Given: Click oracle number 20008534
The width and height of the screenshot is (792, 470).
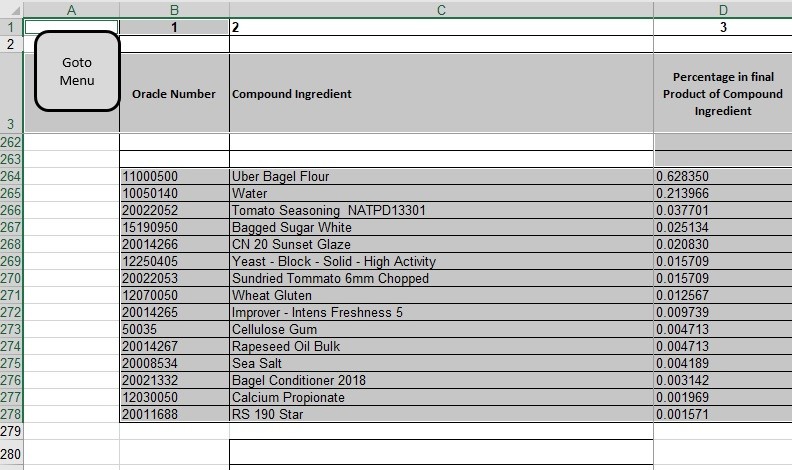Looking at the screenshot, I should 174,363.
